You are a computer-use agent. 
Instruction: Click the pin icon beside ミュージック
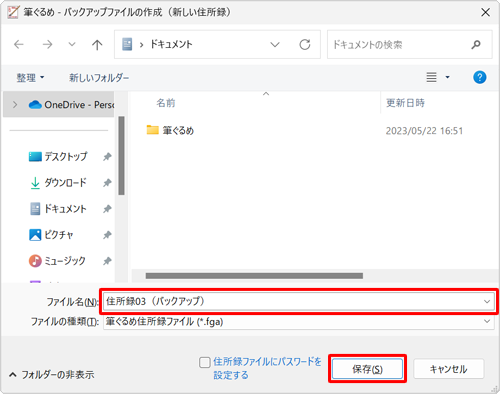click(x=107, y=261)
